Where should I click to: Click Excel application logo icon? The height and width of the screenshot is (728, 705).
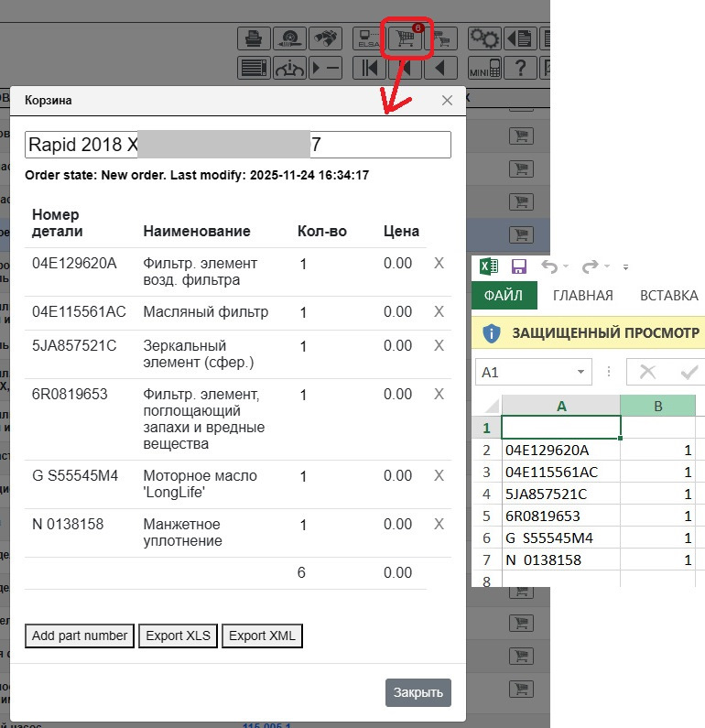point(489,266)
